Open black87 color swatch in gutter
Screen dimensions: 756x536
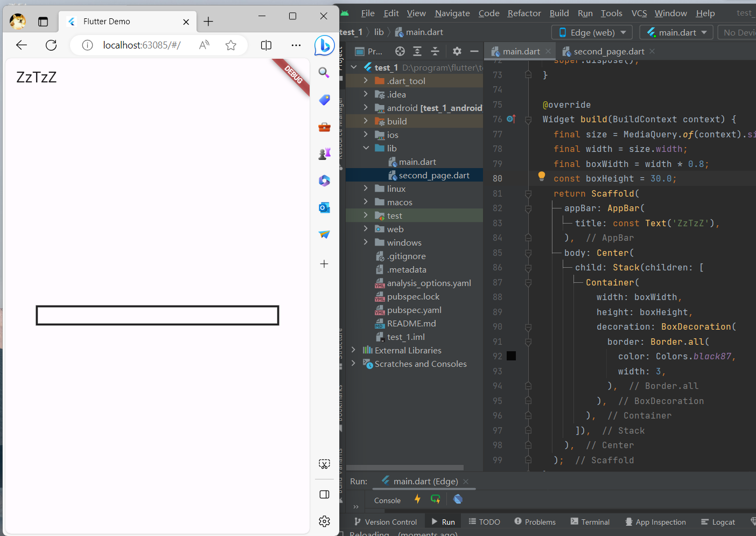tap(512, 356)
